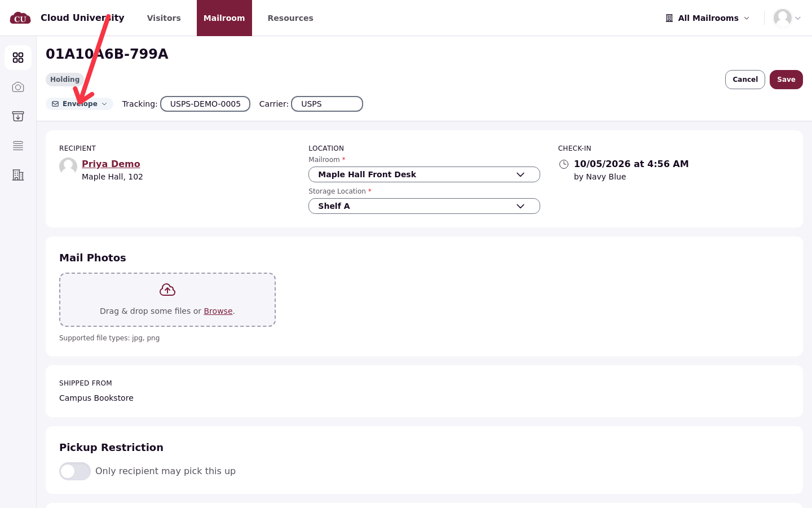The width and height of the screenshot is (812, 508).
Task: Click the mail photos drop zone
Action: click(167, 300)
